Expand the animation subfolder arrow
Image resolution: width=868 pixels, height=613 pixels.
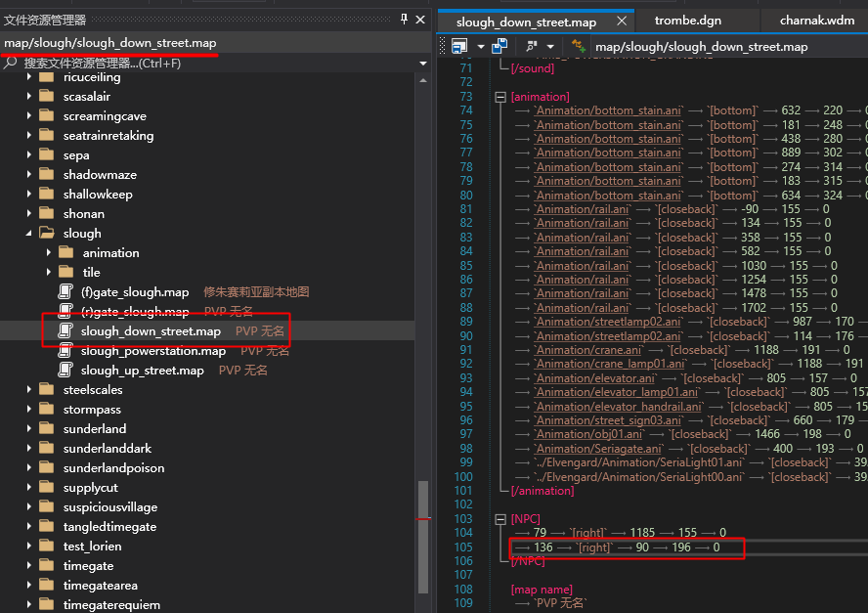[x=48, y=253]
